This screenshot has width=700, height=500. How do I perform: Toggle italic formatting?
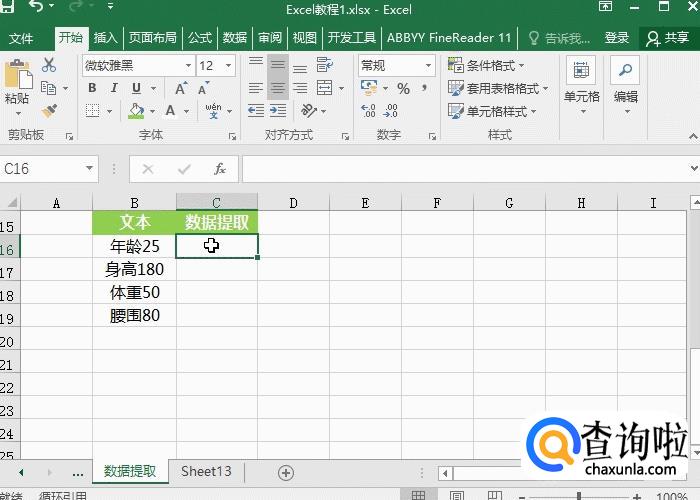(x=114, y=88)
